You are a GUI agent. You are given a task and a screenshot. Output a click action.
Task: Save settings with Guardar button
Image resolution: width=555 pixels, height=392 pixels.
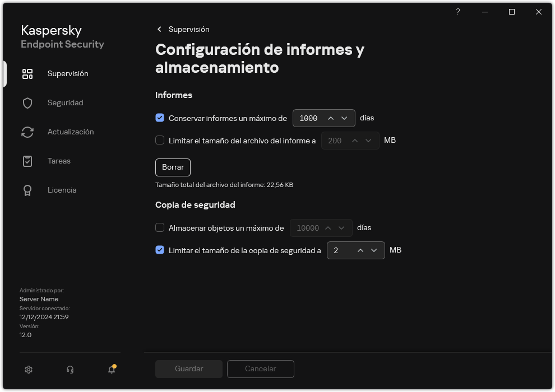pos(188,368)
